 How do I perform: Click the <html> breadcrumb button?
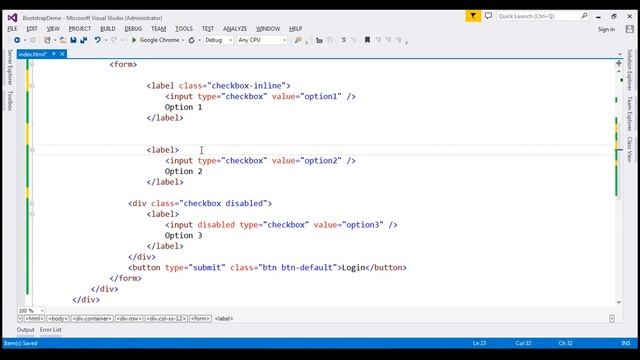pos(34,318)
